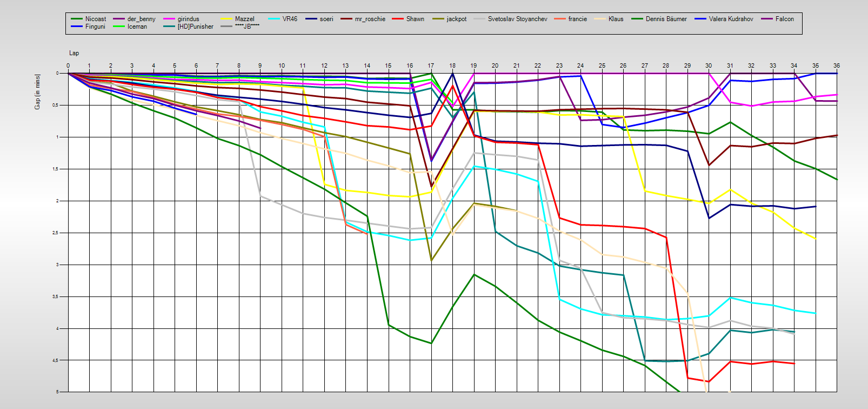Click the Klaus legend entry
Screen dimensions: 868x409
(616, 19)
